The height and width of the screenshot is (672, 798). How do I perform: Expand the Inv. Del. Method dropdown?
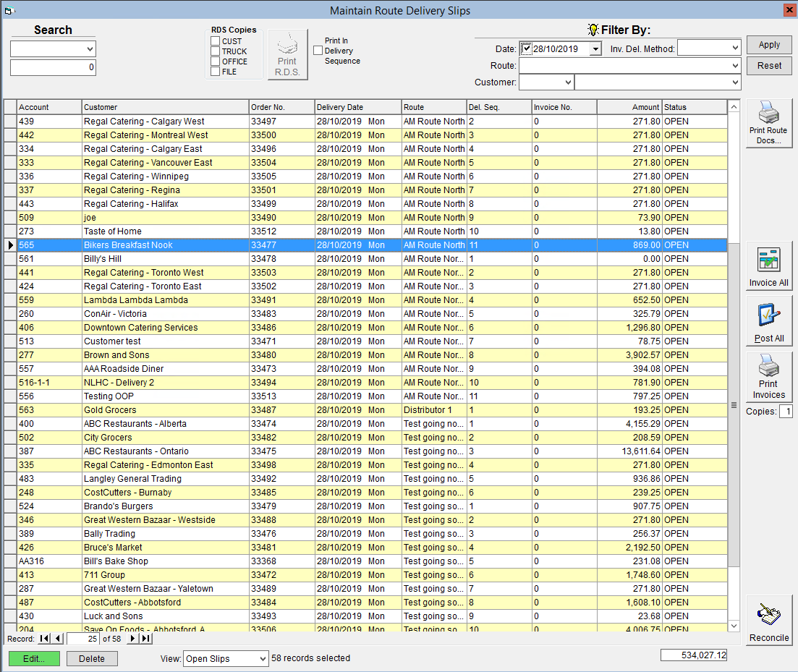[x=735, y=48]
